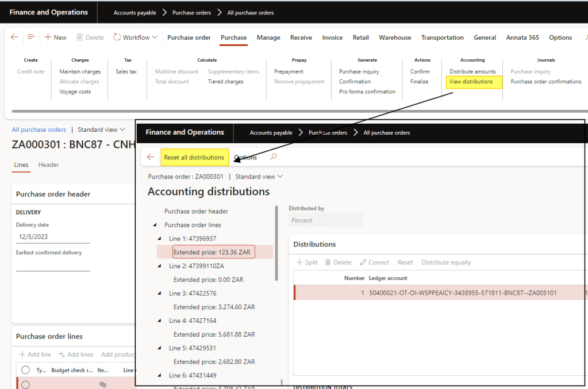Collapse the Line 3: 47422576 tree node
Image resolution: width=588 pixels, height=389 pixels.
click(160, 293)
